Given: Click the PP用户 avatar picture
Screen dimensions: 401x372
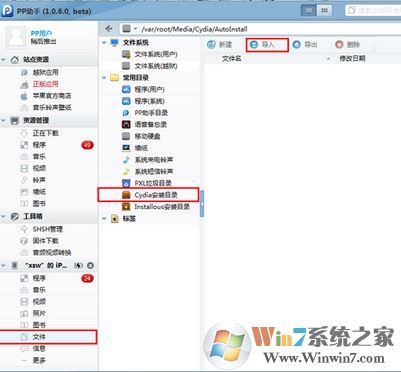Looking at the screenshot, I should coord(16,37).
